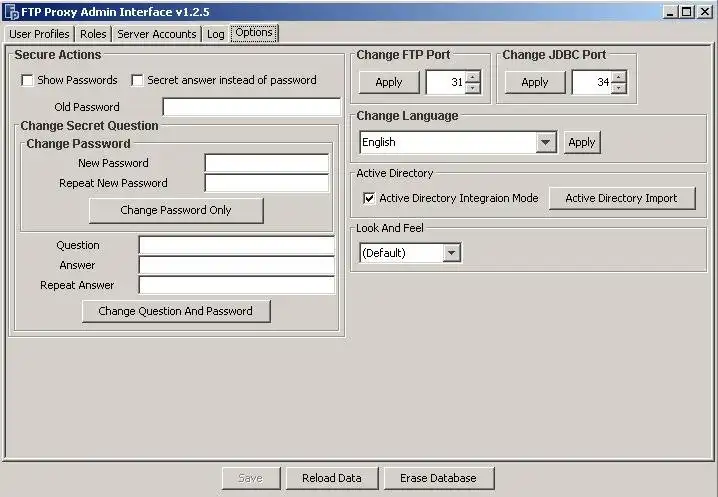Open the language dropdown arrow
Viewport: 718px width, 497px height.
point(545,142)
